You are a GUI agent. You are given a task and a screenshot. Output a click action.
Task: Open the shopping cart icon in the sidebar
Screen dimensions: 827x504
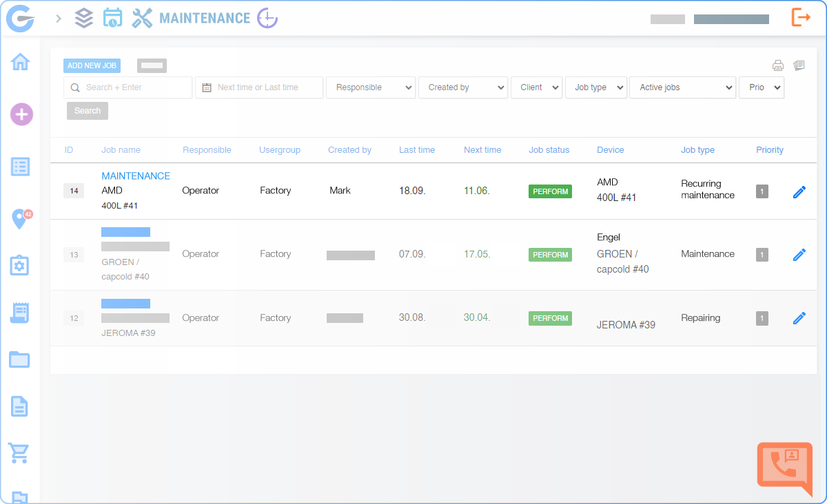(21, 453)
